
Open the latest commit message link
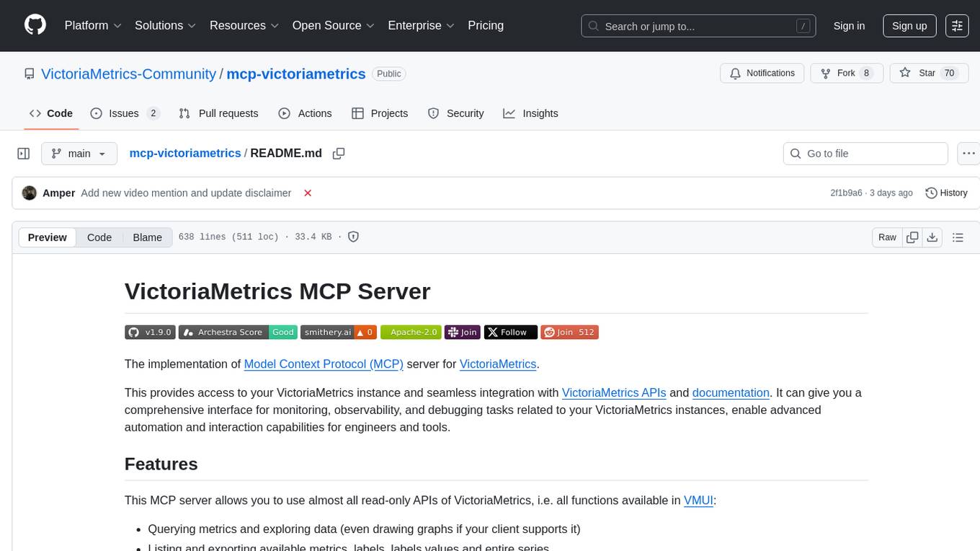tap(186, 193)
